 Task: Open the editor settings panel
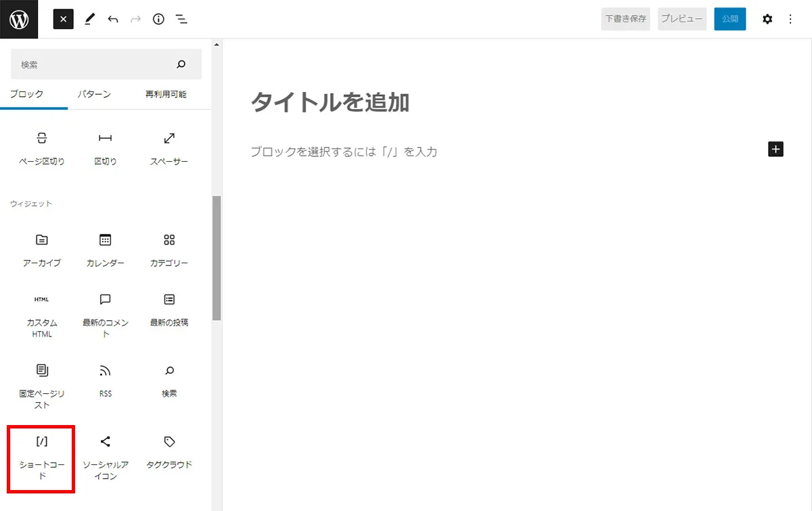coord(767,19)
